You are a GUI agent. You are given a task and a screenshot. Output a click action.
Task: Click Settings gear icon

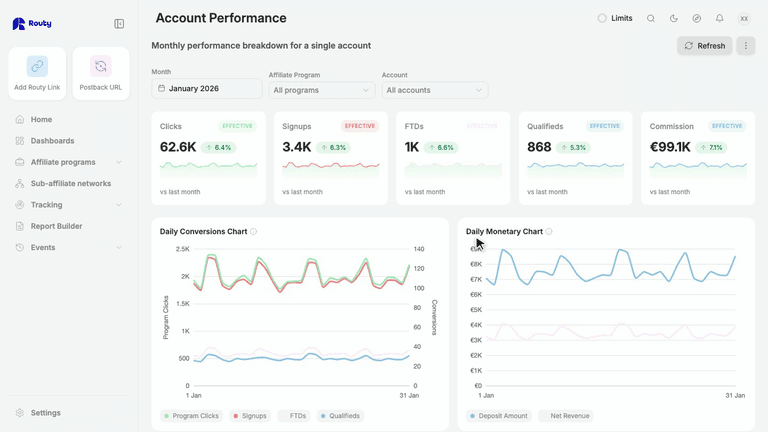pyautogui.click(x=20, y=413)
